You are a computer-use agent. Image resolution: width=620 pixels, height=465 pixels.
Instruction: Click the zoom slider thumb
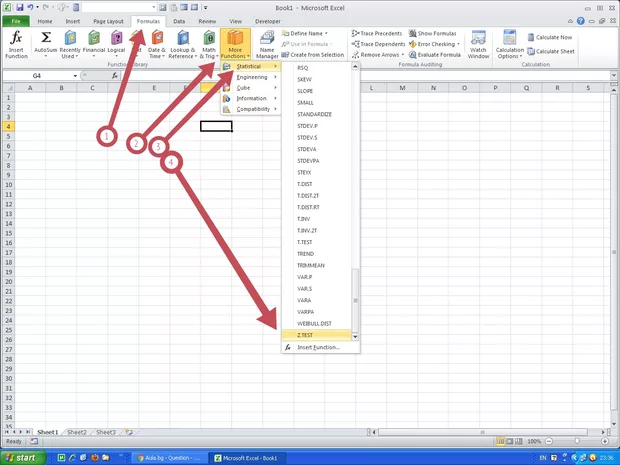point(577,441)
